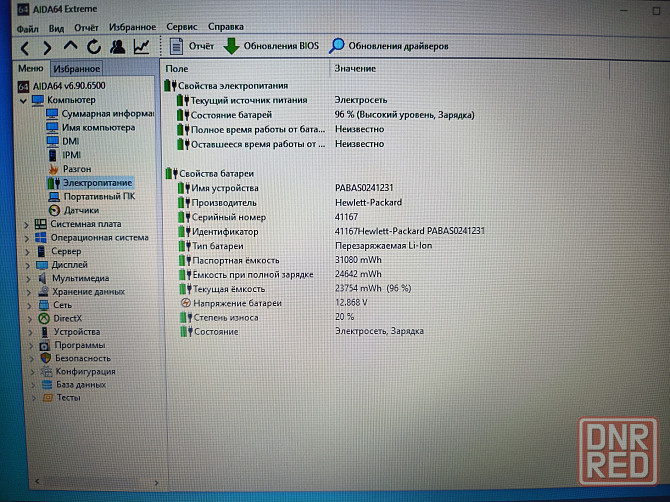Select the Состояние батарей row
Screen dimensions: 670x502
click(x=326, y=115)
